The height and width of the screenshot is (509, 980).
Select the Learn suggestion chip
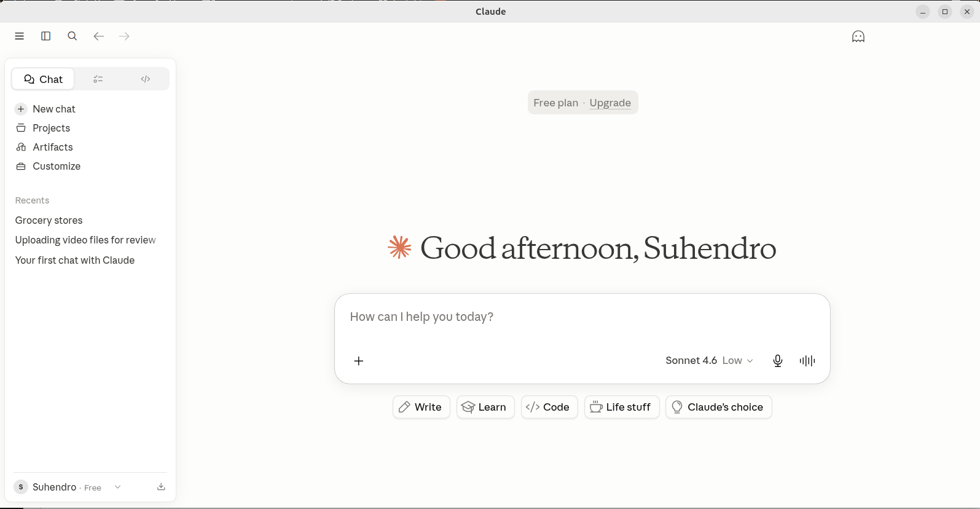(x=485, y=407)
